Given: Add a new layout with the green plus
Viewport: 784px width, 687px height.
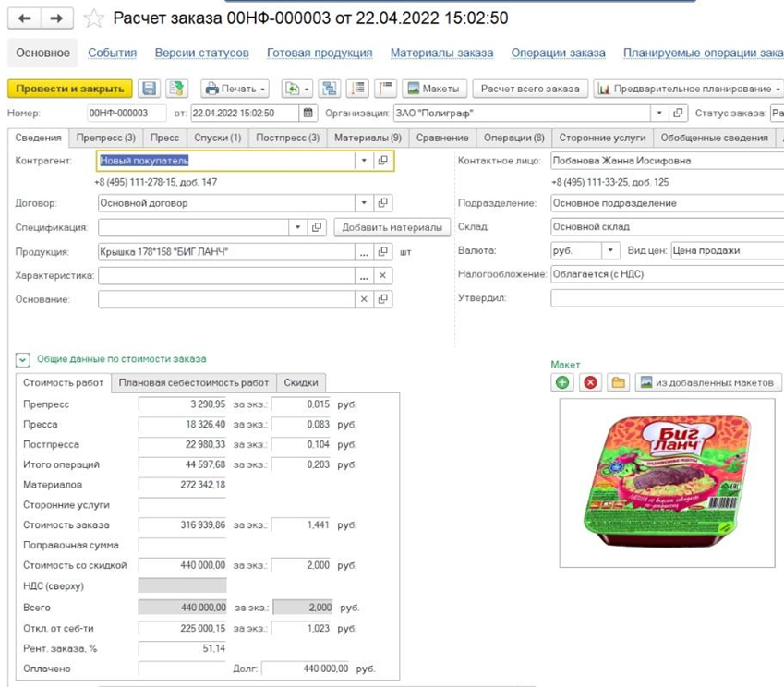Looking at the screenshot, I should coord(562,382).
